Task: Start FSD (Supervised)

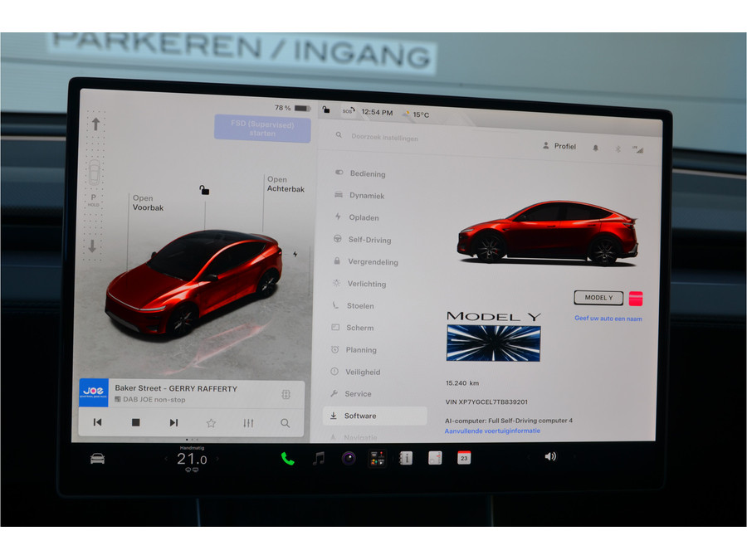Action: tap(262, 129)
